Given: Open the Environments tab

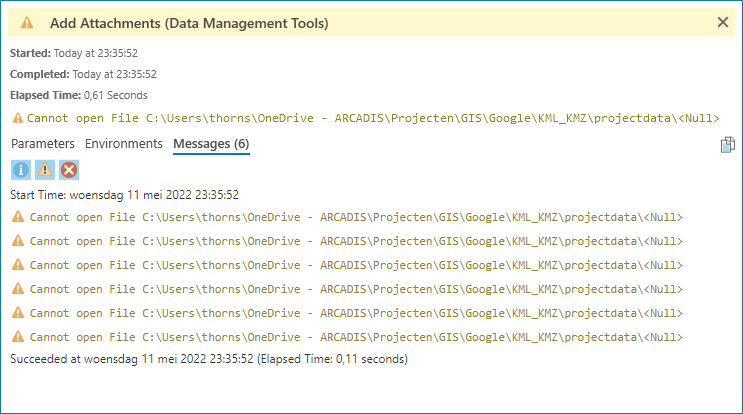Looking at the screenshot, I should pyautogui.click(x=124, y=144).
